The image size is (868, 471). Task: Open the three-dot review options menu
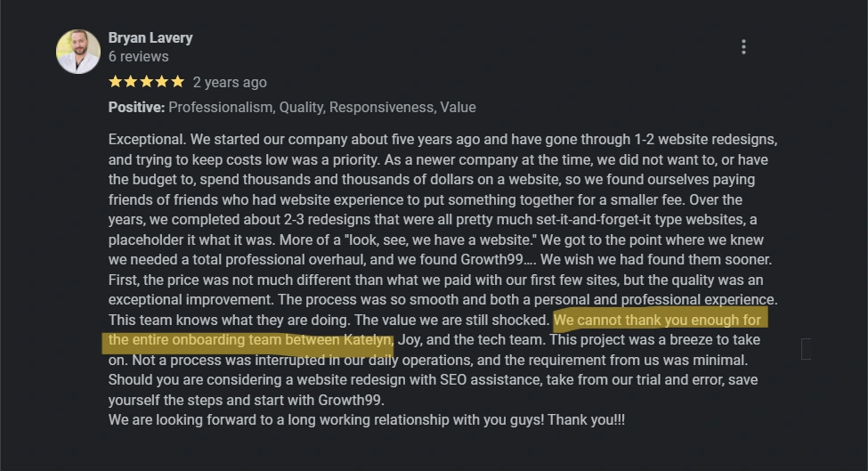743,47
